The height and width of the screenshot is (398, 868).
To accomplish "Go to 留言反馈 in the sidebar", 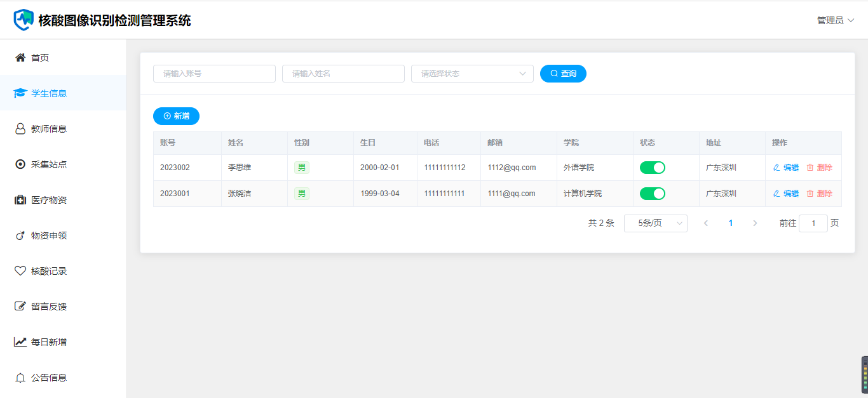I will click(x=49, y=307).
